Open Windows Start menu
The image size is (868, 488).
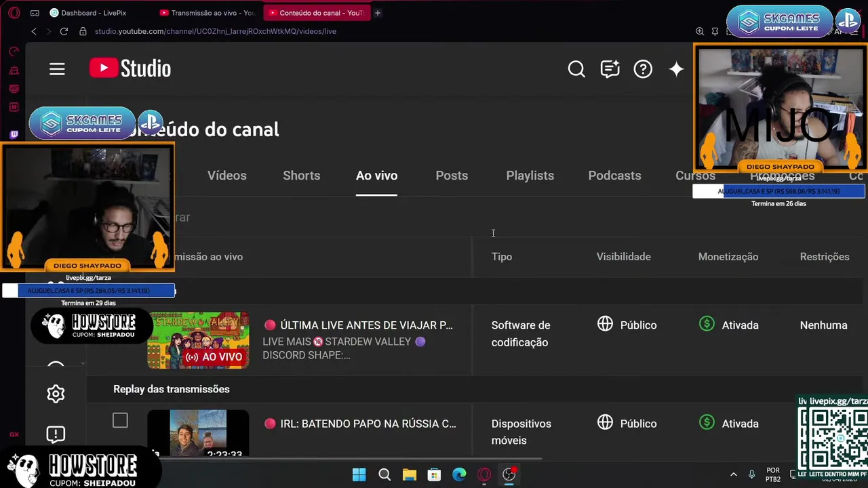[x=359, y=474]
